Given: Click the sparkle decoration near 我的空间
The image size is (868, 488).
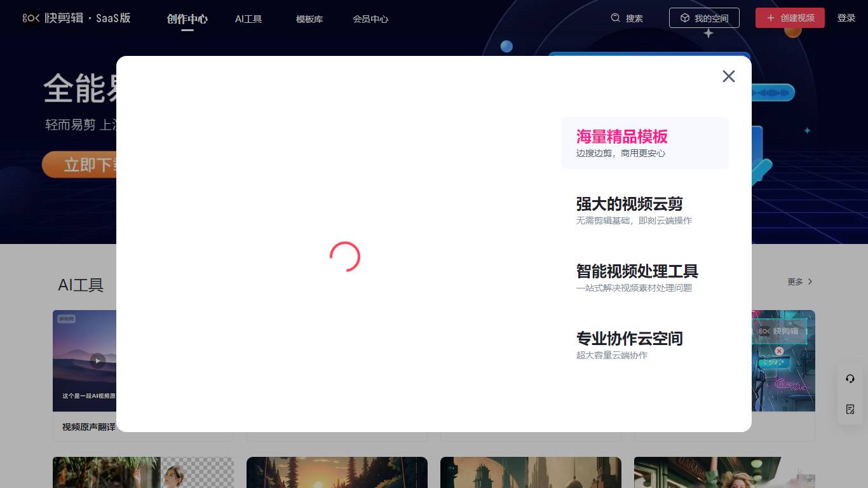Looking at the screenshot, I should coord(708,33).
